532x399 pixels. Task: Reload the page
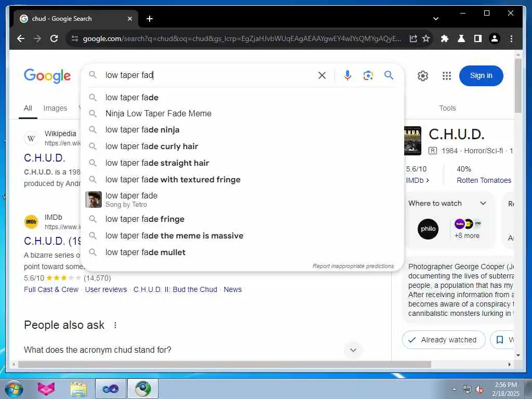click(x=54, y=38)
